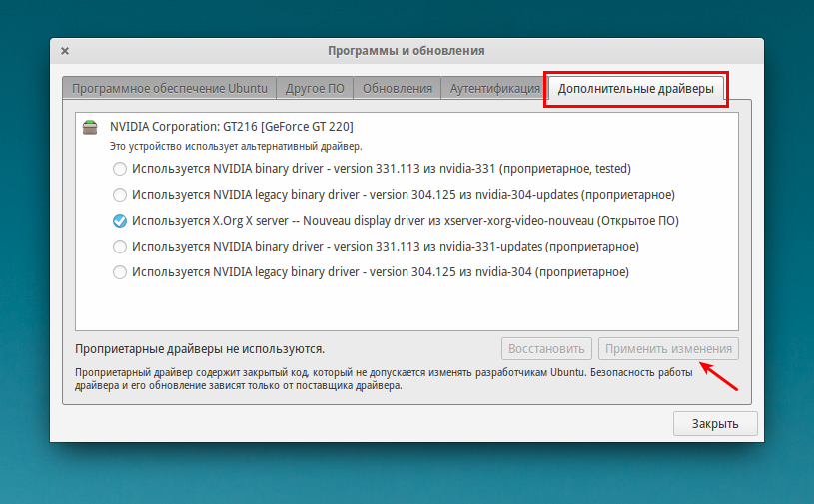Click the NVIDIA Corporation GT216 GeForce GT 220 heading
The height and width of the screenshot is (504, 814).
coord(232,127)
